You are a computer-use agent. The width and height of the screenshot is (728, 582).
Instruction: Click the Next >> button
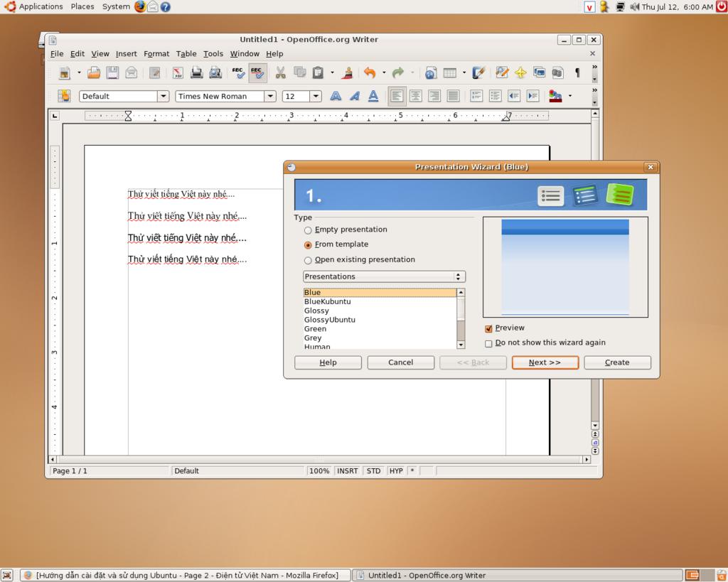(545, 362)
